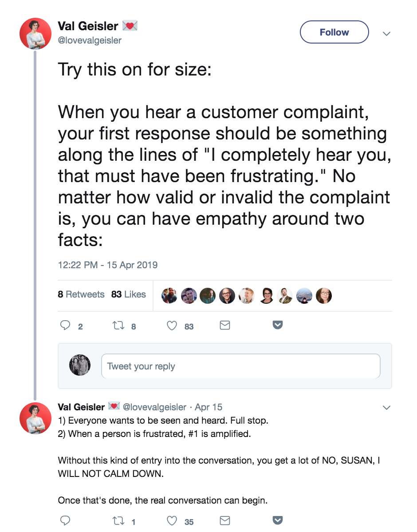Save second thread tweet to Pocket
417x532 pixels.
tap(278, 520)
